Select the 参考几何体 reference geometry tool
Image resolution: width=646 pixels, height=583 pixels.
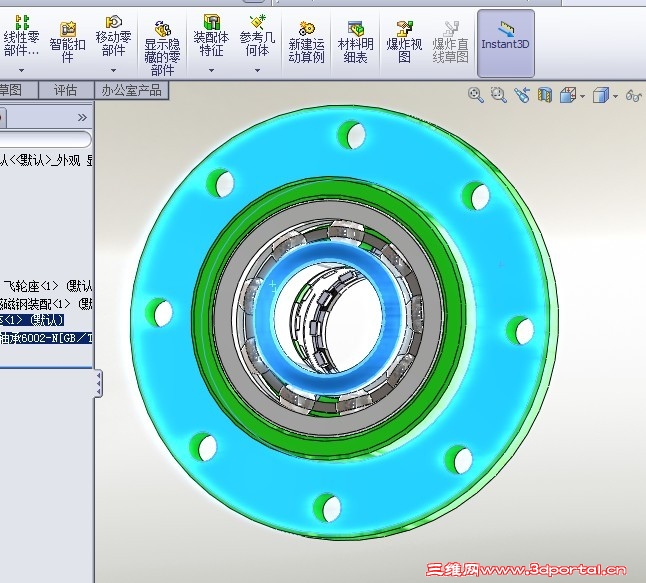[x=257, y=36]
